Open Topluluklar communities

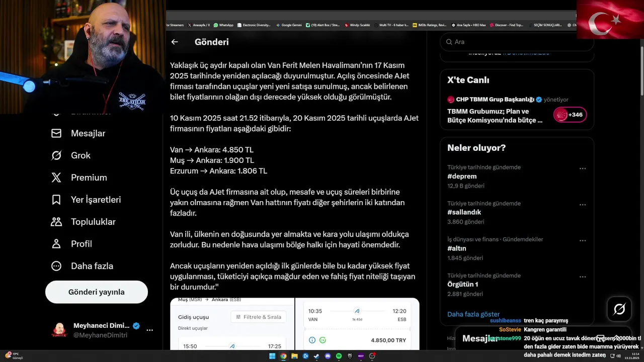tap(84, 222)
